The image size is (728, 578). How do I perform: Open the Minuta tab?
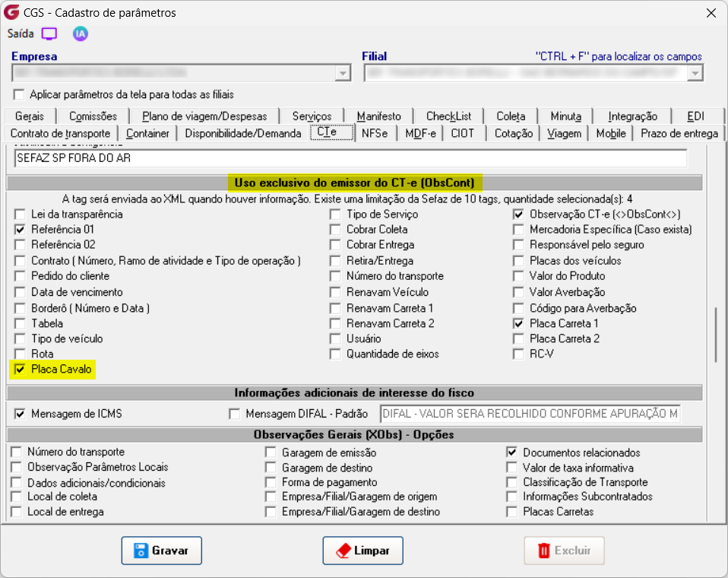point(565,116)
